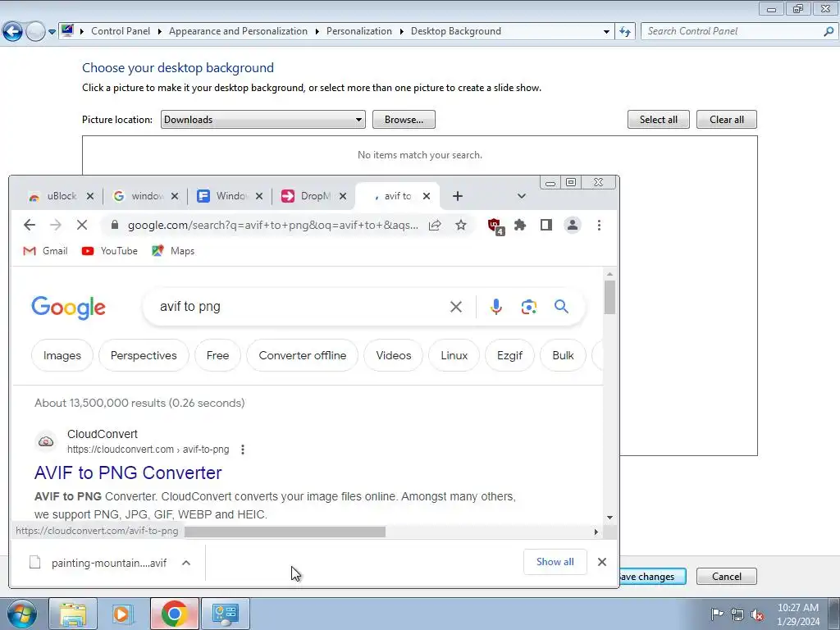Click Select all button
The image size is (840, 630).
[659, 120]
